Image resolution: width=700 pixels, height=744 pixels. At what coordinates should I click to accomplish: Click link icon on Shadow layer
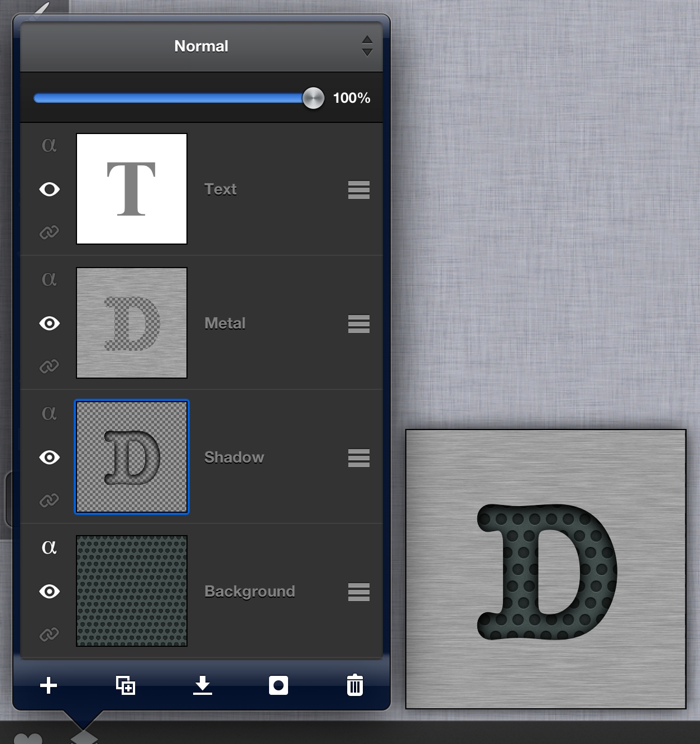49,500
